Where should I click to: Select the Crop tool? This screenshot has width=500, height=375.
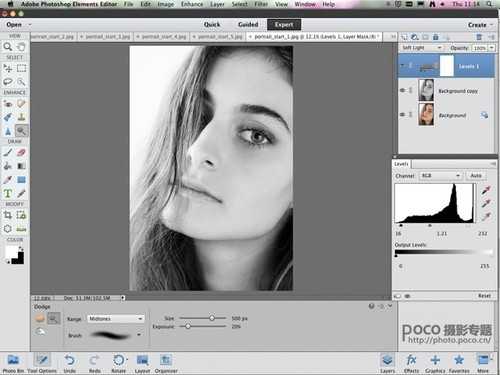click(8, 215)
